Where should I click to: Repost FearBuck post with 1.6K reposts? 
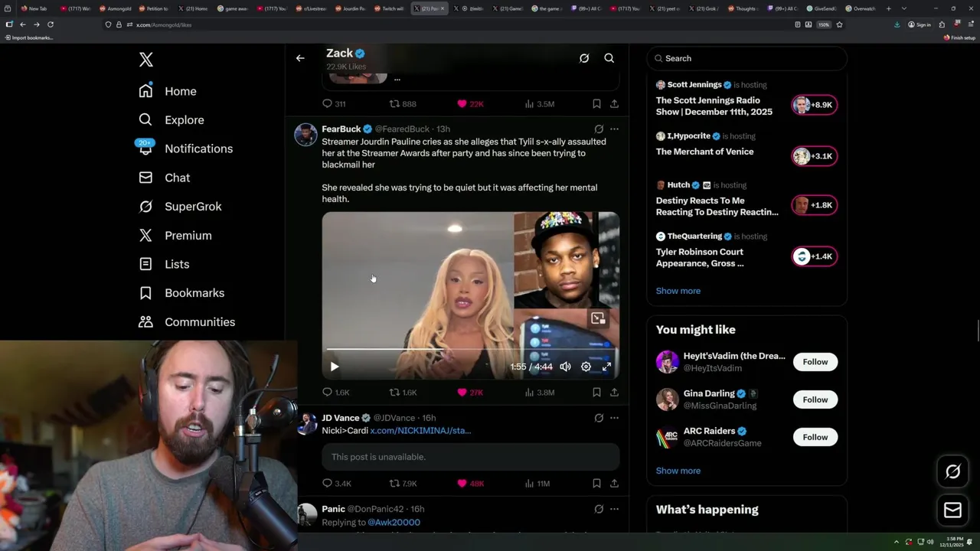(403, 393)
